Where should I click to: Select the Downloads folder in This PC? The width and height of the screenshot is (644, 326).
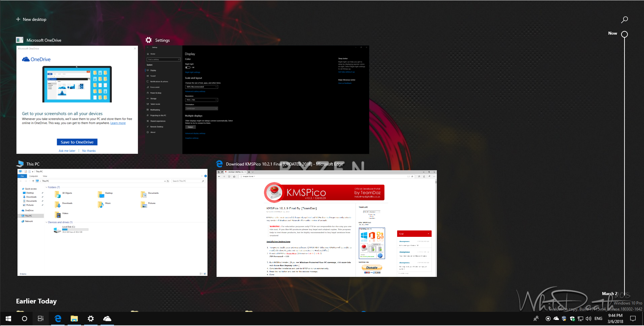pos(64,204)
